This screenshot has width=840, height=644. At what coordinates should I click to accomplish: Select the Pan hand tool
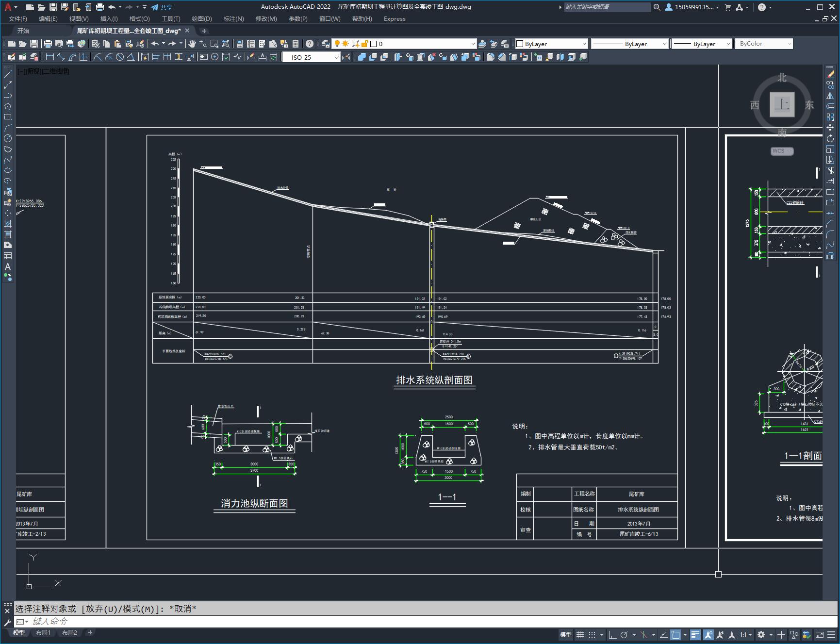[192, 44]
